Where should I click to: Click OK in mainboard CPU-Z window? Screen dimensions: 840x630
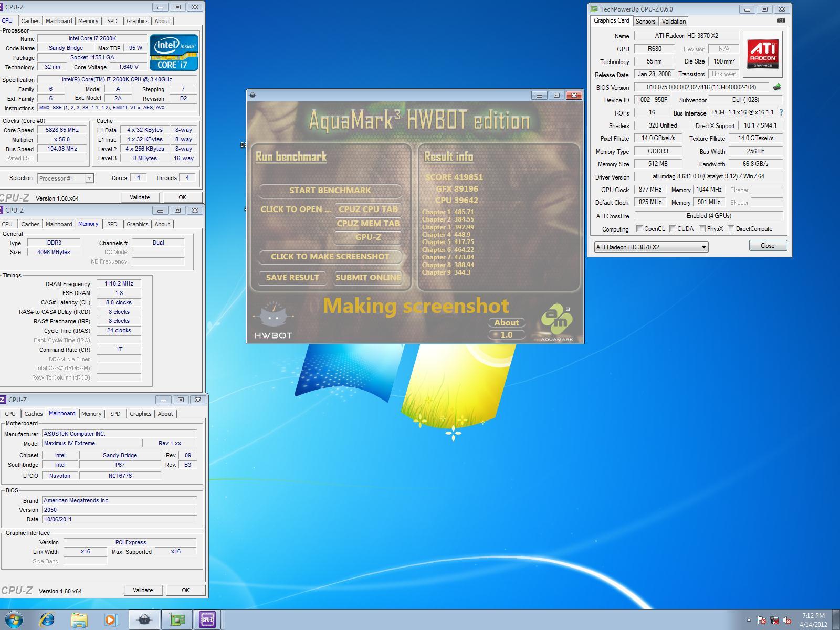(185, 590)
